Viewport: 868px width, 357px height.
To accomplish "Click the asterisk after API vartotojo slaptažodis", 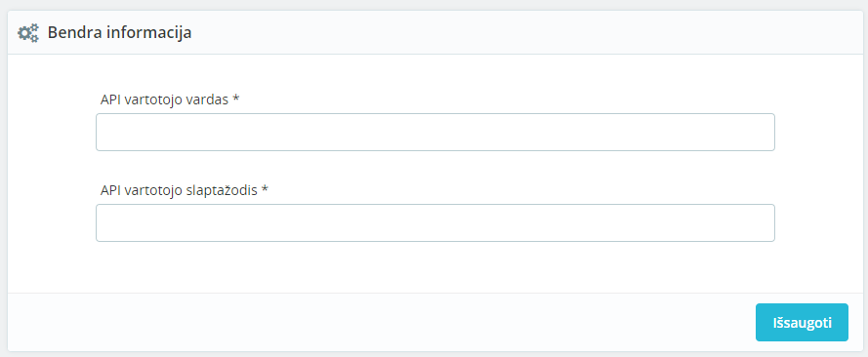I will pyautogui.click(x=265, y=189).
